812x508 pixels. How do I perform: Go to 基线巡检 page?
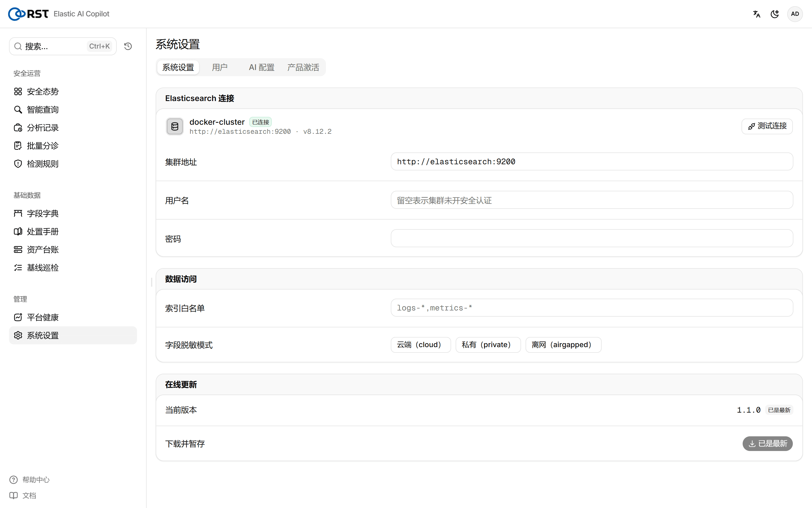click(x=73, y=268)
